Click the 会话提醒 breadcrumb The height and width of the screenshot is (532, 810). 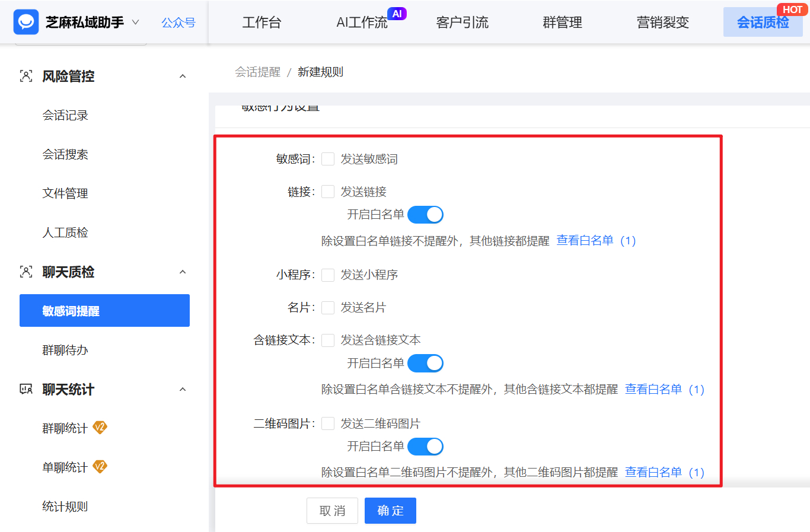[258, 71]
